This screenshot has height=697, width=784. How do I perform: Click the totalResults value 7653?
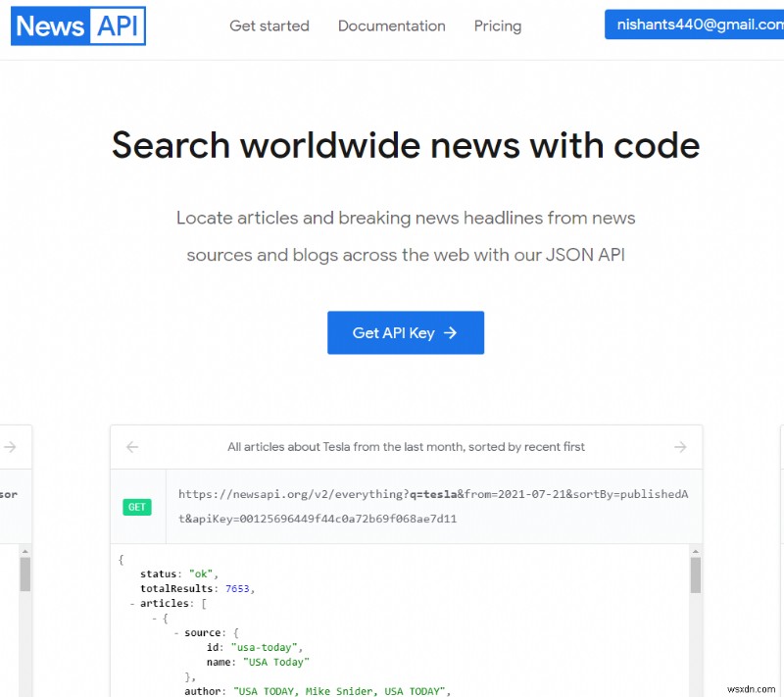click(238, 588)
